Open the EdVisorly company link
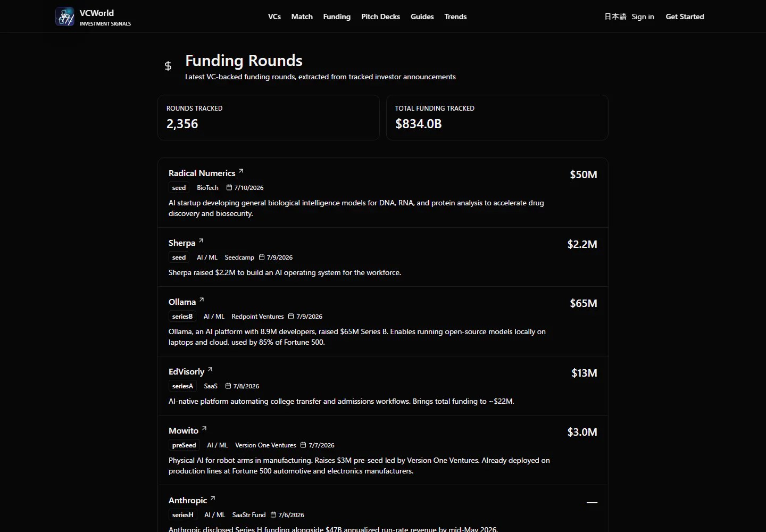Viewport: 766px width, 532px height. tap(186, 372)
